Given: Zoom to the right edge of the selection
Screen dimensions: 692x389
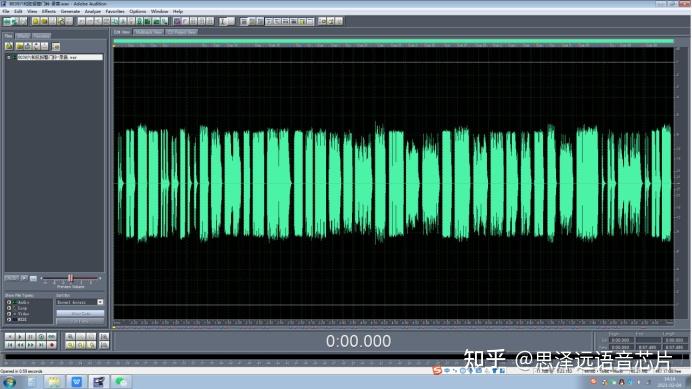Looking at the screenshot, I should pos(91,345).
